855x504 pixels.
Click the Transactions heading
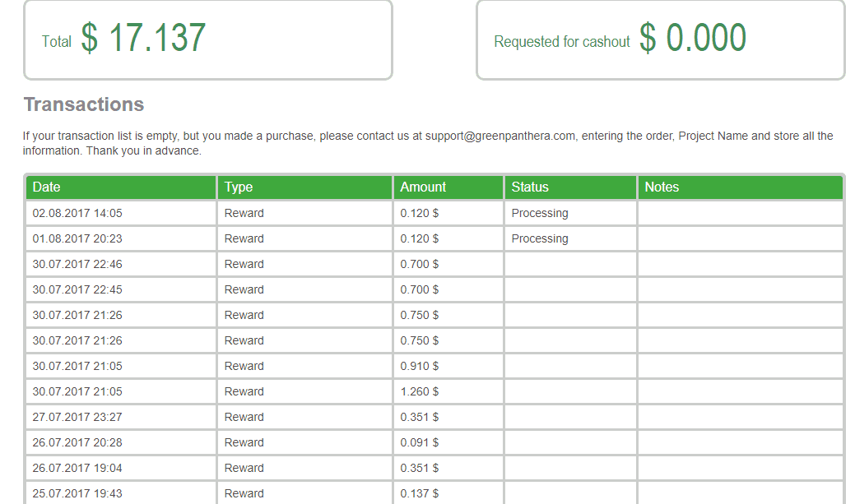(x=84, y=104)
